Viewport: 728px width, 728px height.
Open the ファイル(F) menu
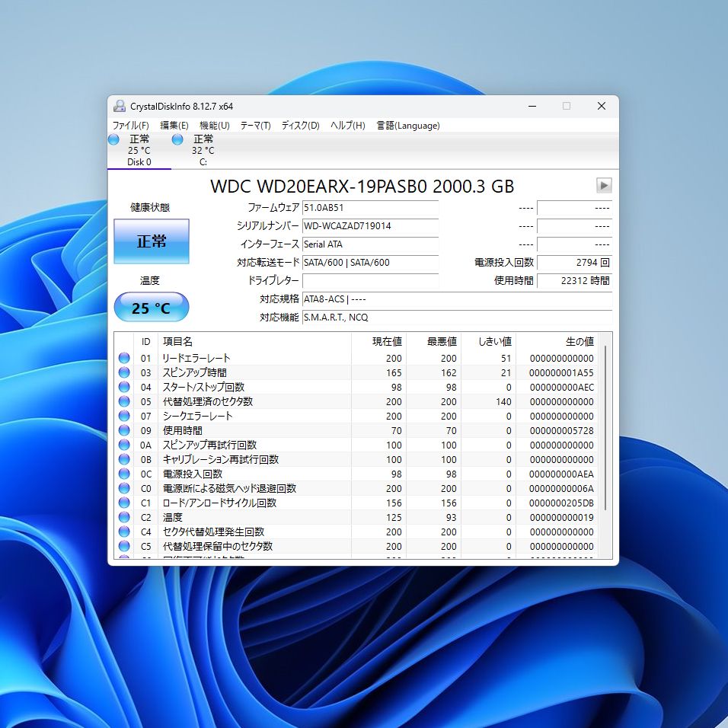[x=130, y=126]
